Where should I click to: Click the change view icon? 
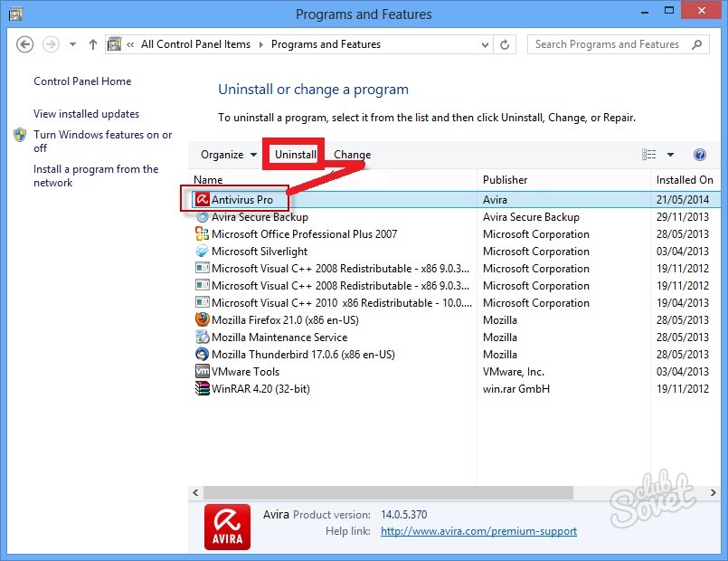click(649, 155)
